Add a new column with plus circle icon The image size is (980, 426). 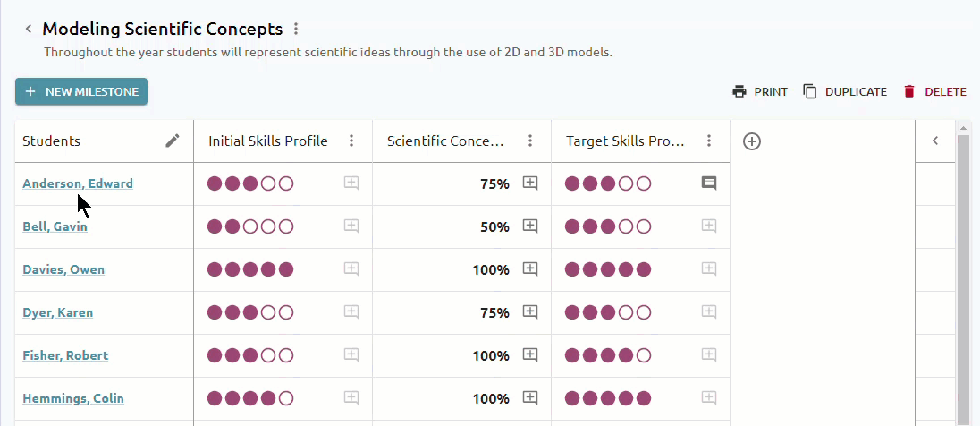(752, 141)
